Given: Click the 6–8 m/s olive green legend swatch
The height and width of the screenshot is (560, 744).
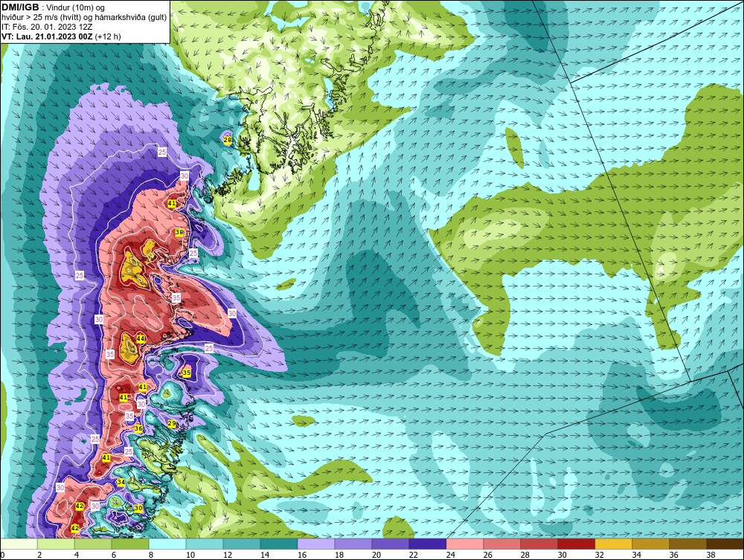Looking at the screenshot, I should 130,544.
